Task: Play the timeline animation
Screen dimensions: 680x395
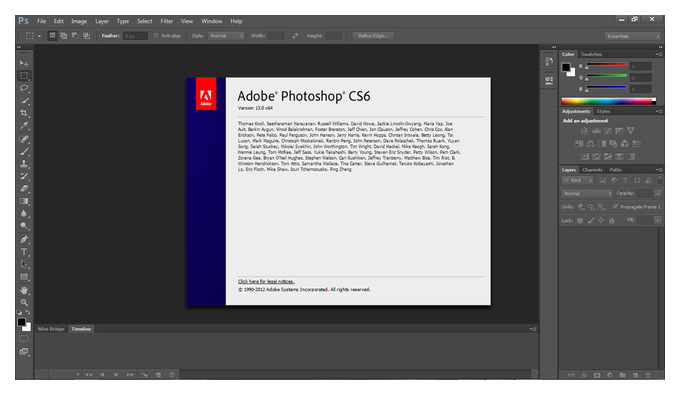Action: [116, 375]
